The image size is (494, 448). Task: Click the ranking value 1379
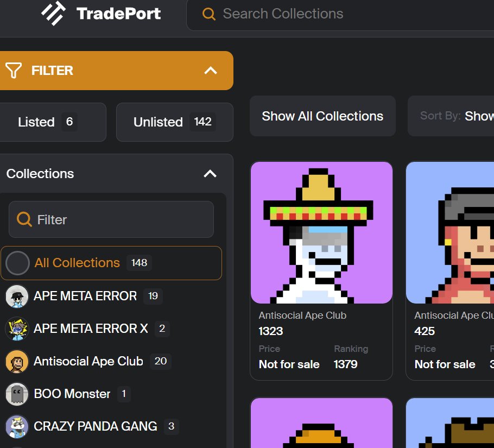[346, 364]
